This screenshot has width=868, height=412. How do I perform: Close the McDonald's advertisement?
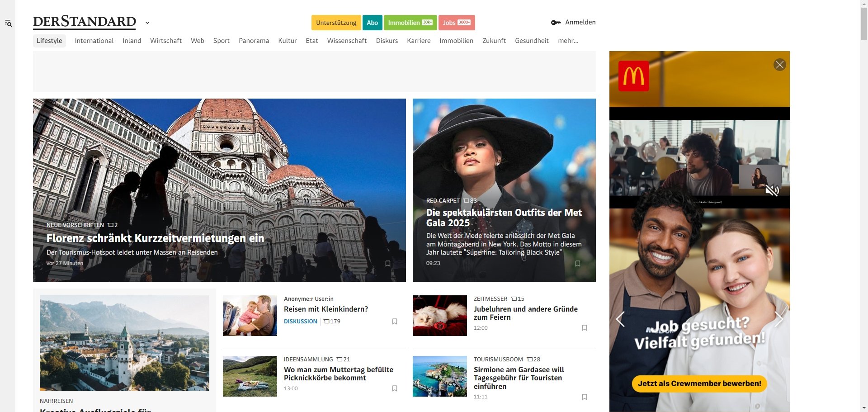(779, 65)
